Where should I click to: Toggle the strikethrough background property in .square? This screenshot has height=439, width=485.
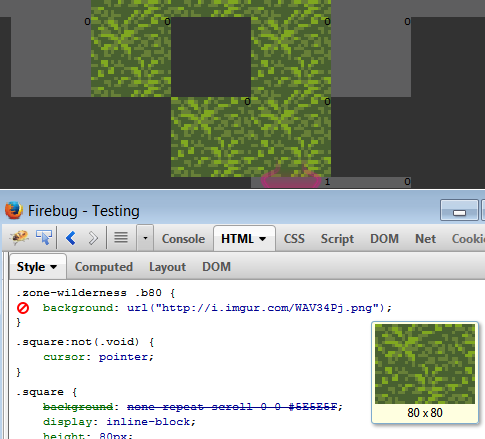click(78, 407)
